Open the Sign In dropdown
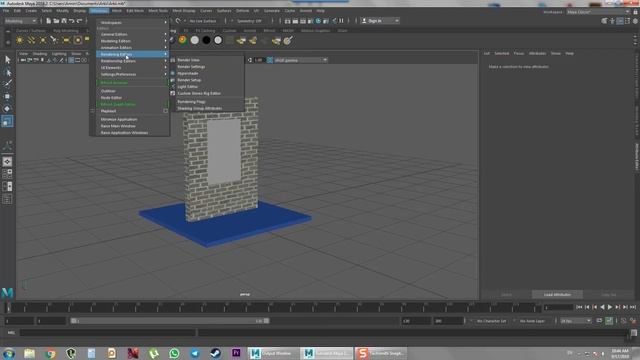This screenshot has width=640, height=360. [380, 21]
